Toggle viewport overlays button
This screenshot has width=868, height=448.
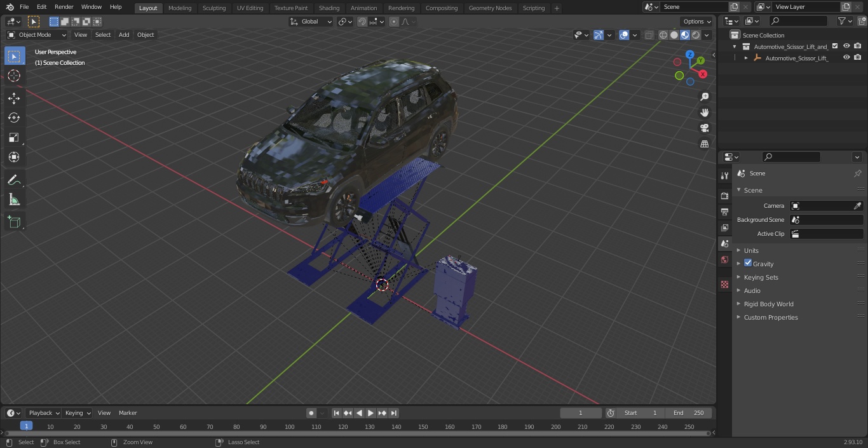[x=624, y=35]
